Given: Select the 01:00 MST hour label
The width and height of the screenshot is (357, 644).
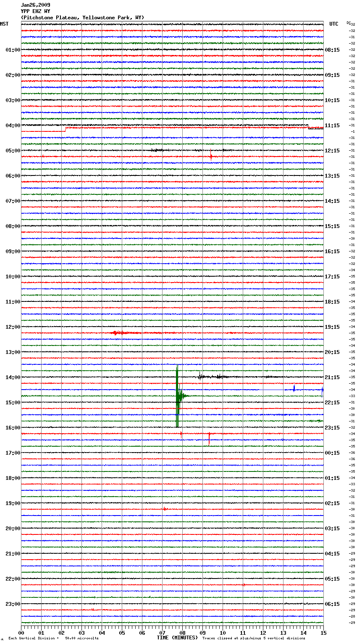Looking at the screenshot, I should click(x=13, y=50).
